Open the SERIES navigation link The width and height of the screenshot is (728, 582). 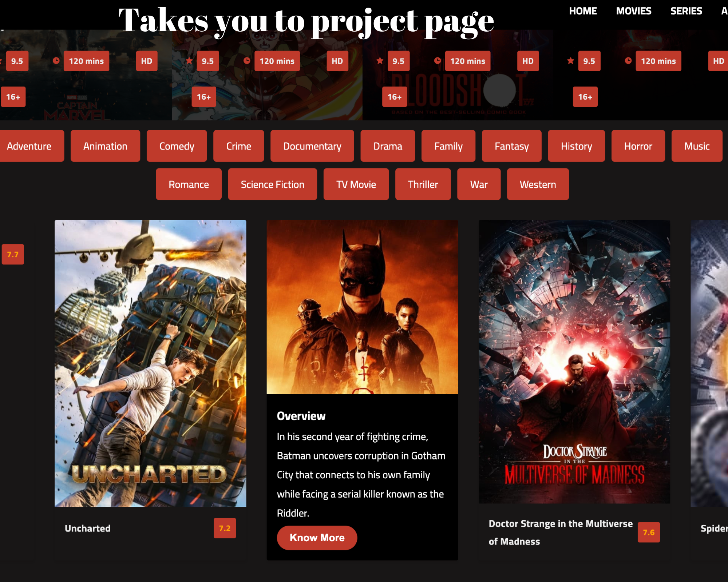pyautogui.click(x=686, y=11)
